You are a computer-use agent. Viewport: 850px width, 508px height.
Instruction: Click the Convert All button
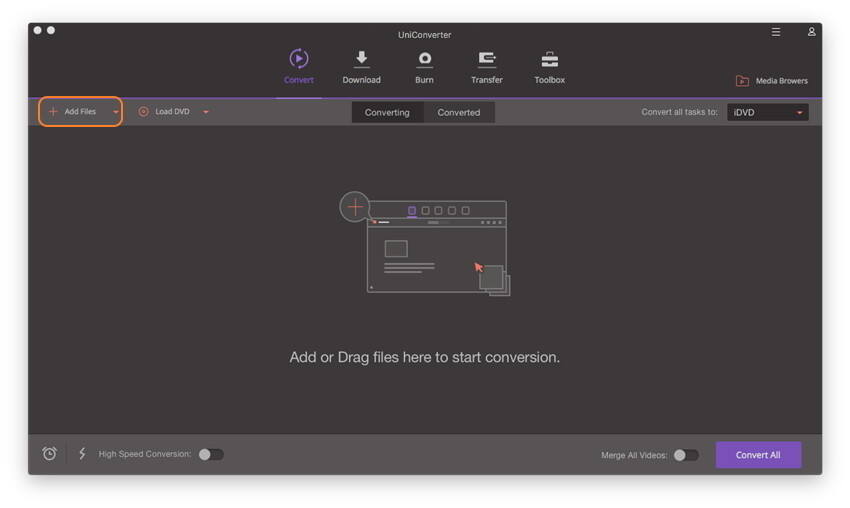click(x=758, y=455)
